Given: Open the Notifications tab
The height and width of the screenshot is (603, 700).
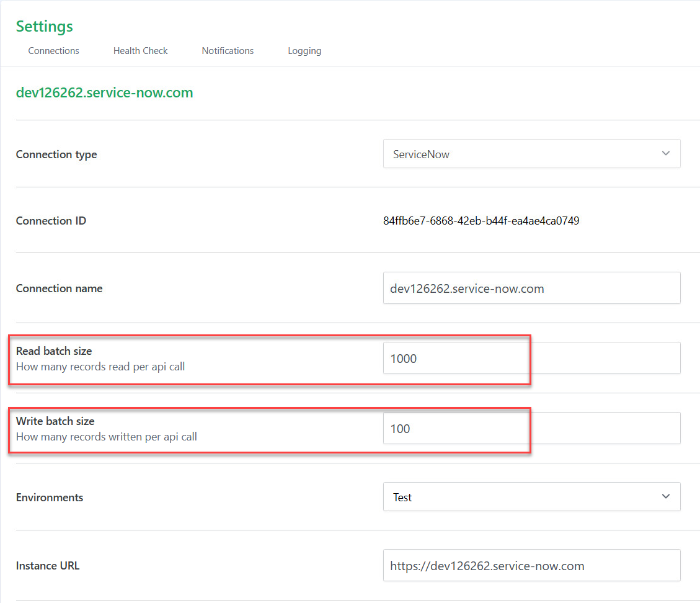Looking at the screenshot, I should point(228,51).
